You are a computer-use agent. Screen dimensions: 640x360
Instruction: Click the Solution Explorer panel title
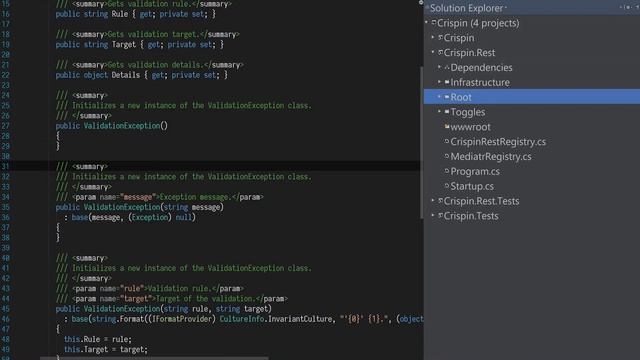pyautogui.click(x=467, y=8)
